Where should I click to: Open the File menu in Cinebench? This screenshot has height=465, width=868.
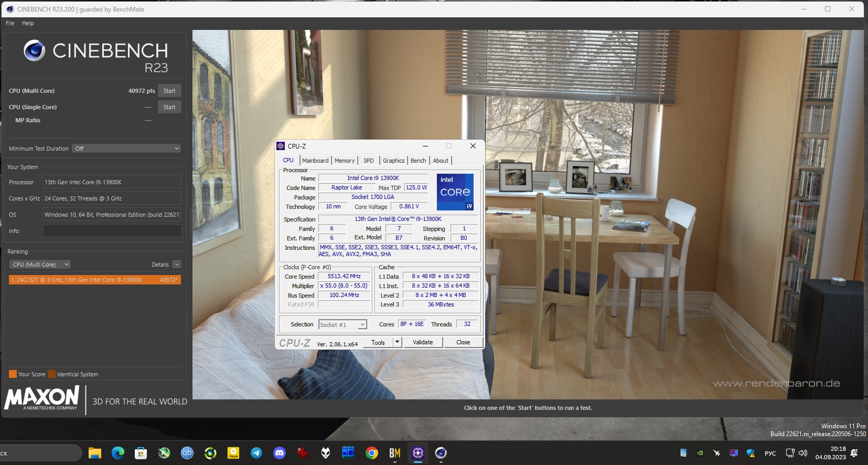click(10, 23)
